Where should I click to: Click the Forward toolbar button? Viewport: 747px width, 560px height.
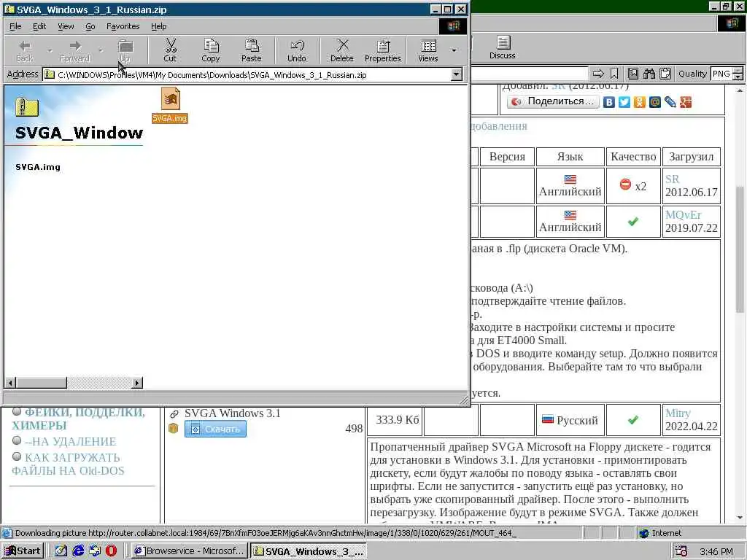pyautogui.click(x=75, y=50)
